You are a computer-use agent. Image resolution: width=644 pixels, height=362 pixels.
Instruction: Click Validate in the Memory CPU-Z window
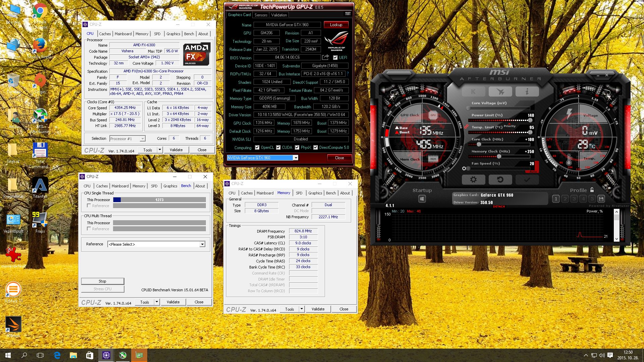click(x=318, y=309)
